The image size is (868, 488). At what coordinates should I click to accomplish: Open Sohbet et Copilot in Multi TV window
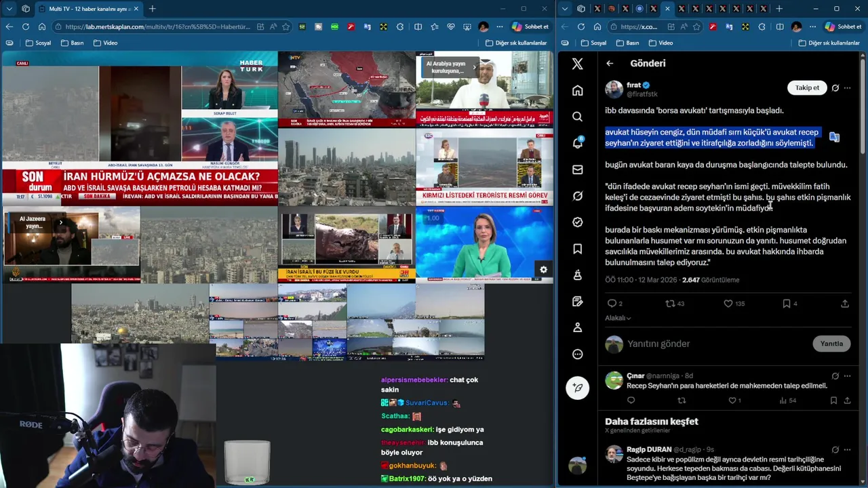pyautogui.click(x=530, y=26)
